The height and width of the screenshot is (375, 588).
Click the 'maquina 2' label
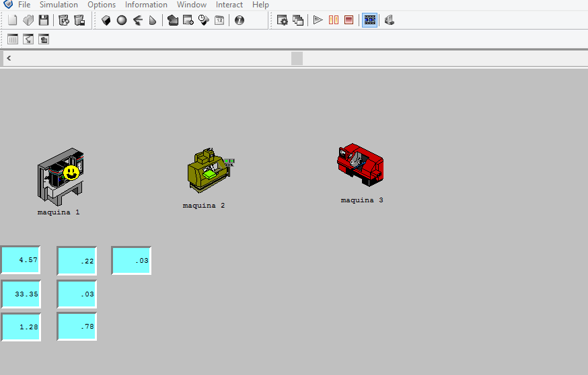[204, 205]
